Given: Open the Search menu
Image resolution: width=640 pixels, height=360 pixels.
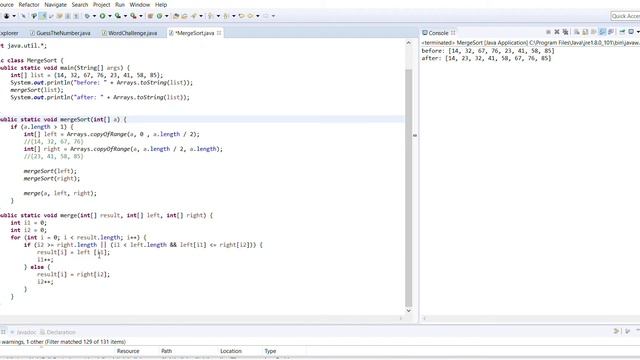Looking at the screenshot, I should [80, 4].
